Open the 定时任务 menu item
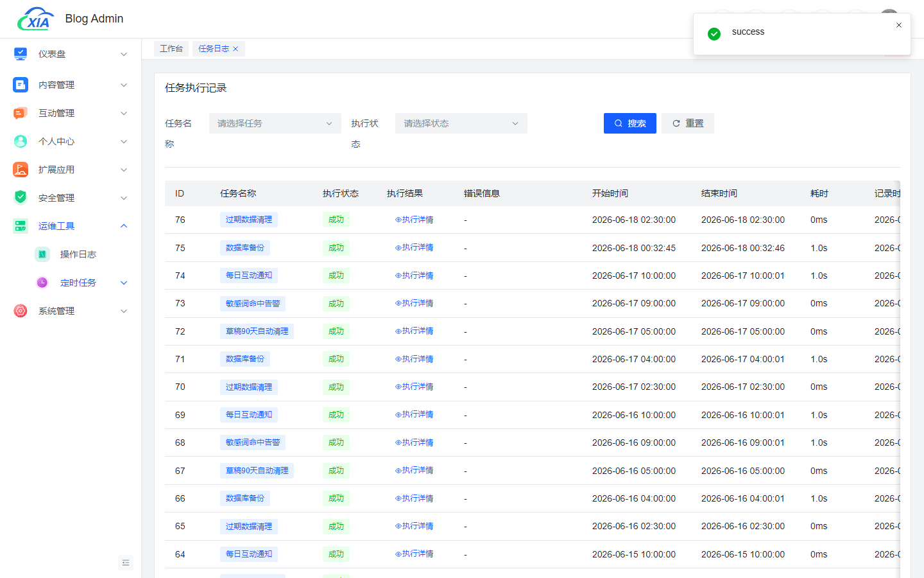 tap(78, 283)
